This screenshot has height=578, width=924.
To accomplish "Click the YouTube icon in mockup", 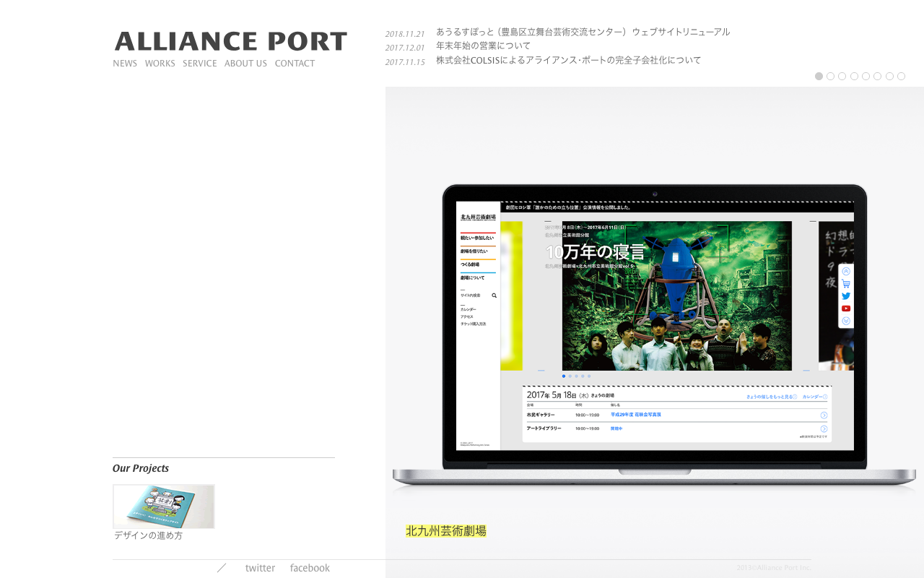I will click(x=846, y=309).
